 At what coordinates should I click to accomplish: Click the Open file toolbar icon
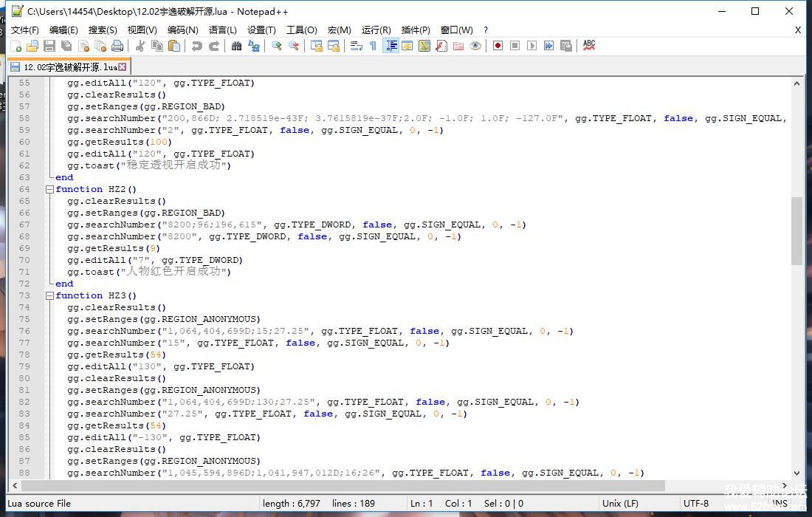32,46
